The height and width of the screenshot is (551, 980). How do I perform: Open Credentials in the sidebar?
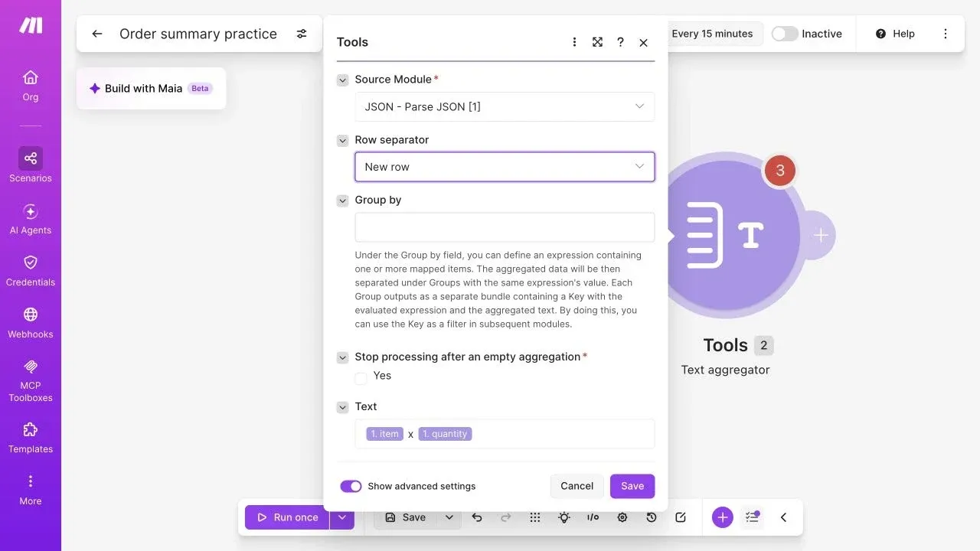31,271
